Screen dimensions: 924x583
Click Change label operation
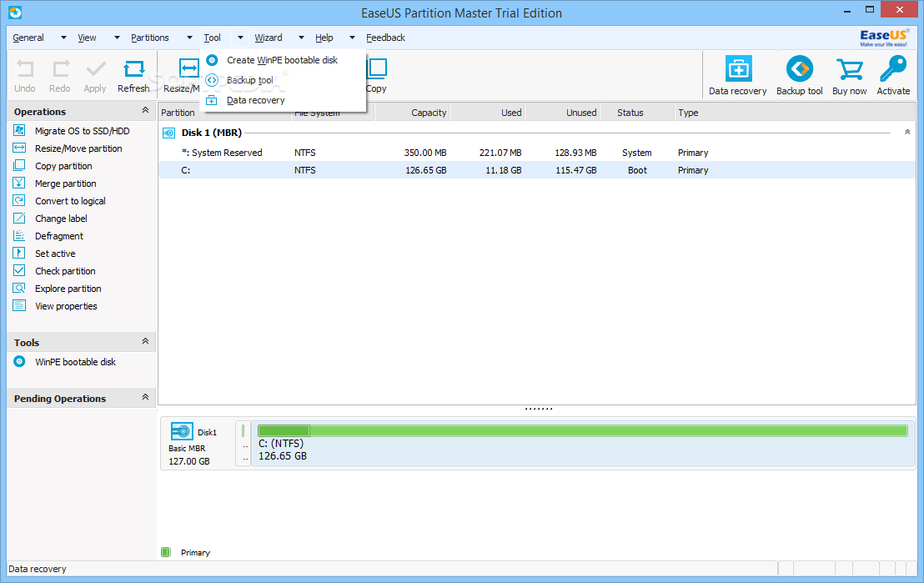point(61,219)
